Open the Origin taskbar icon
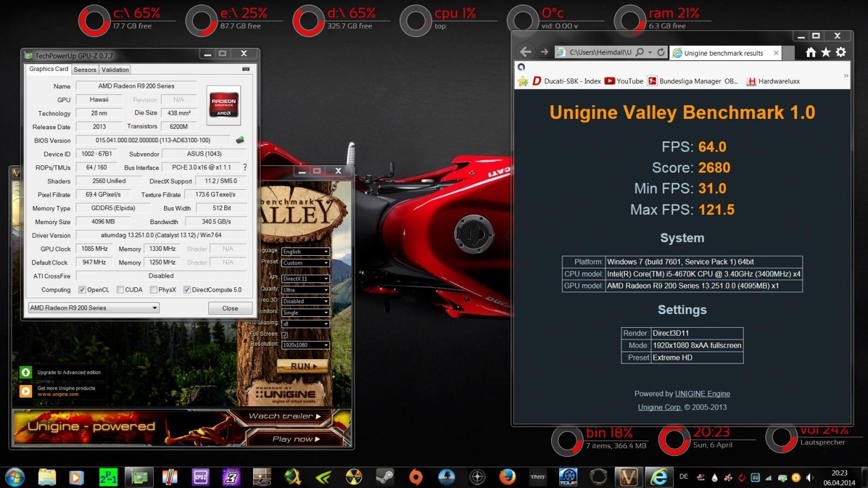The width and height of the screenshot is (868, 488). tap(416, 477)
